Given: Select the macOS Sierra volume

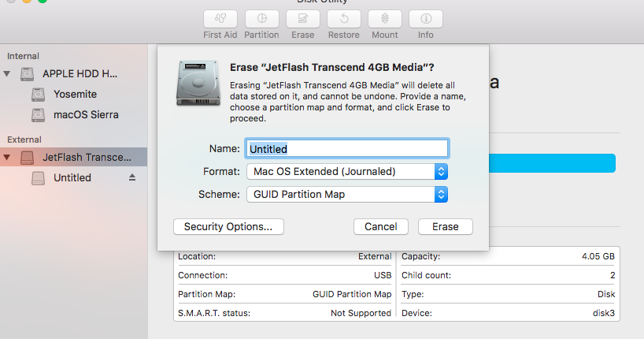Looking at the screenshot, I should point(86,114).
